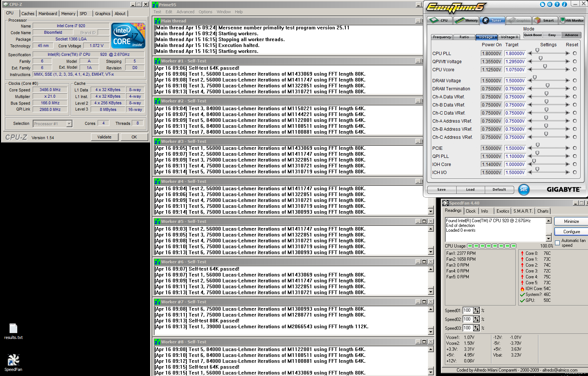The width and height of the screenshot is (588, 376).
Task: Click Save in EasyTune6
Action: pyautogui.click(x=442, y=189)
